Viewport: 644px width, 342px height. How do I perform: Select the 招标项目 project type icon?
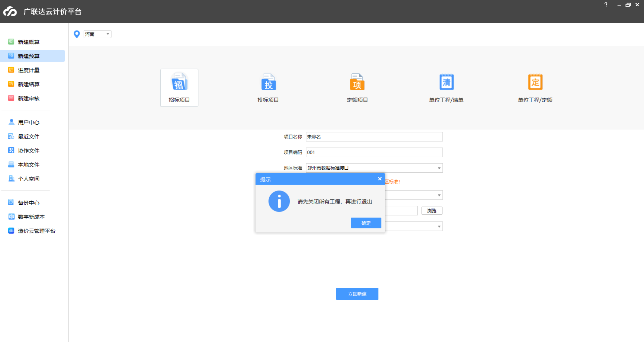click(x=179, y=82)
